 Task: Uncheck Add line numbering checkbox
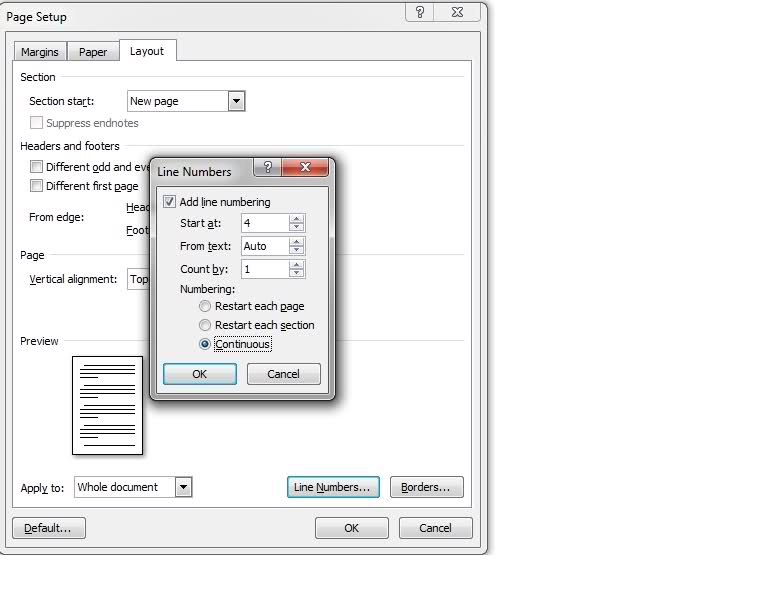(169, 202)
